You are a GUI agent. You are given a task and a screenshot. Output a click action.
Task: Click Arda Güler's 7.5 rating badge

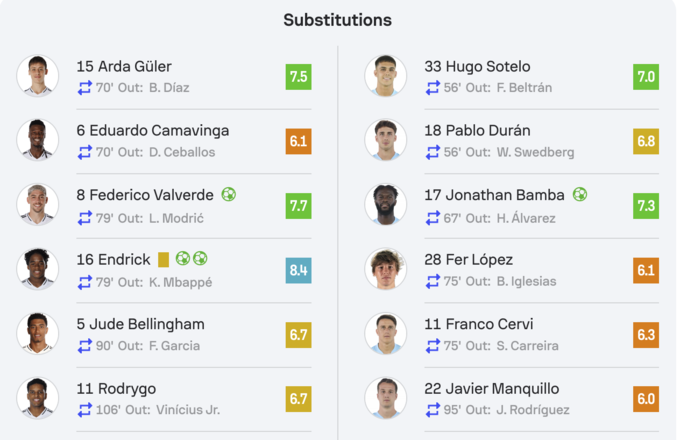pyautogui.click(x=298, y=77)
